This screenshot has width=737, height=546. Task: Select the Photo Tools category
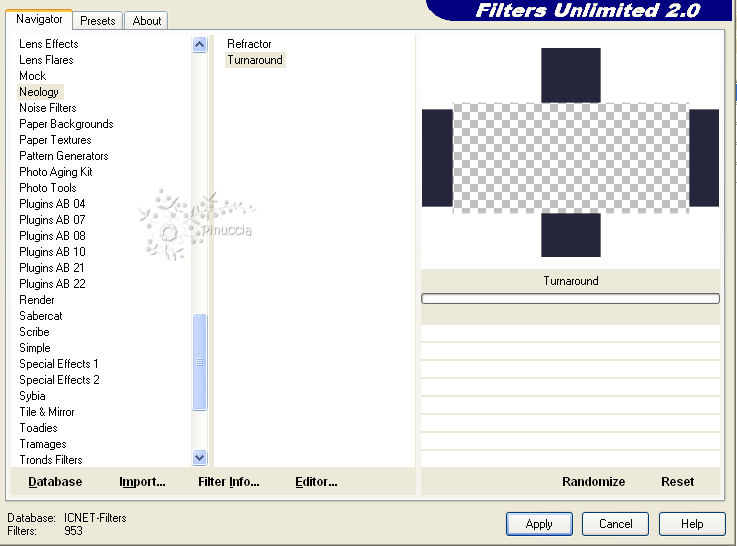click(x=47, y=187)
